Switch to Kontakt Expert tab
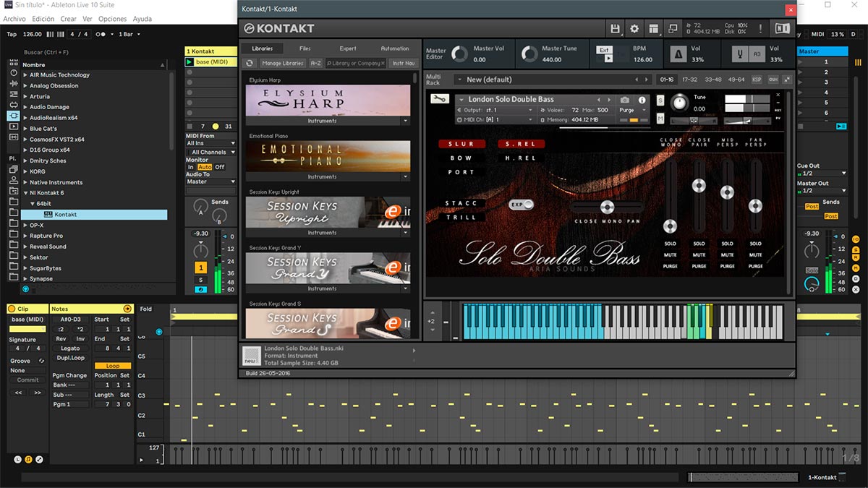 pyautogui.click(x=348, y=48)
